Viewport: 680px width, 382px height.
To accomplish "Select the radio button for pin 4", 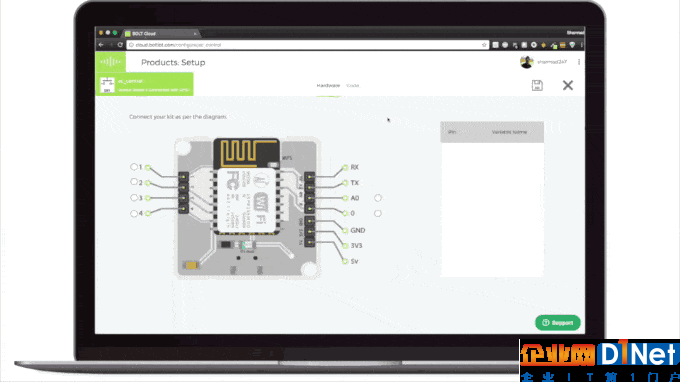I will coord(134,213).
